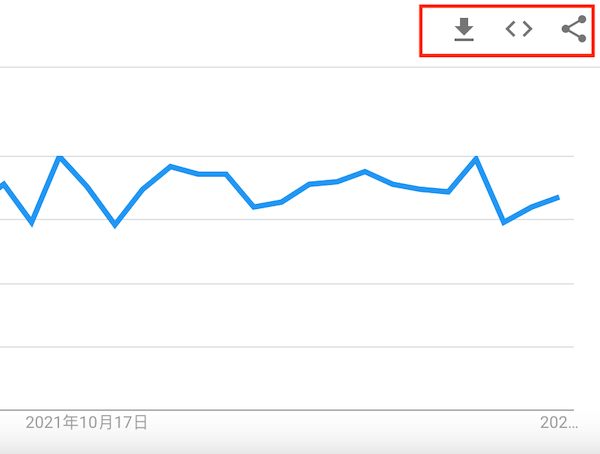
Task: Select the first tall peak of blue line
Action: 60,158
